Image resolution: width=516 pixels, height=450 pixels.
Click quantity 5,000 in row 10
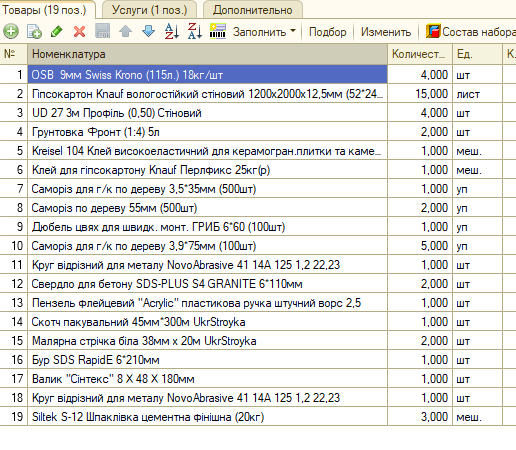(420, 246)
